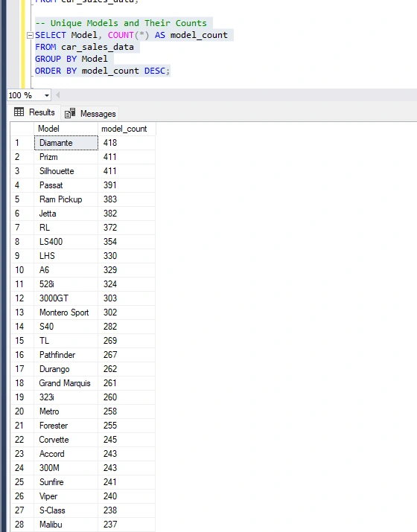
Task: Click the Sunfire cell
Action: point(66,482)
